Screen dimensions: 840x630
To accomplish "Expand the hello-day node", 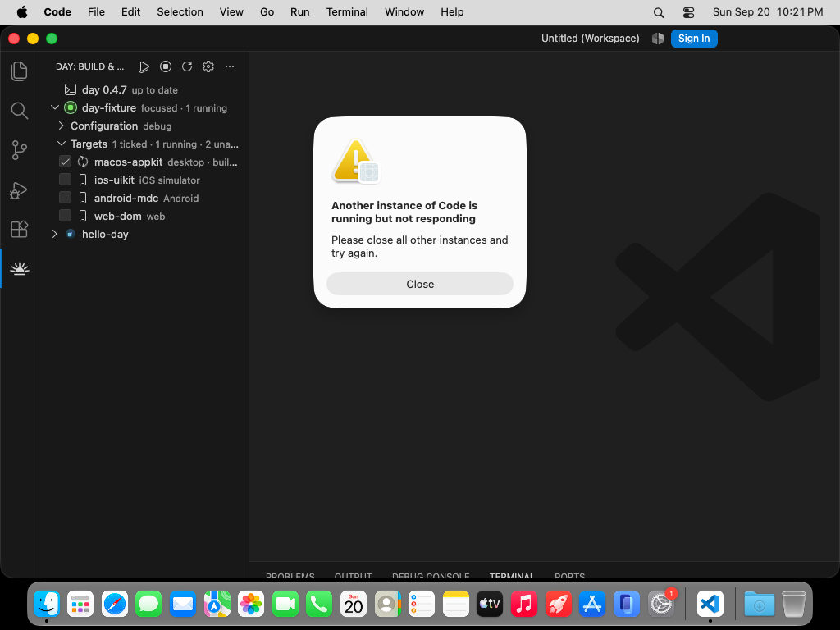I will [x=55, y=234].
